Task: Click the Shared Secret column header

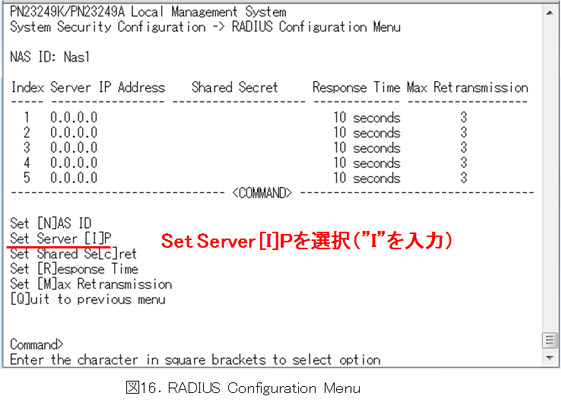Action: pos(235,87)
